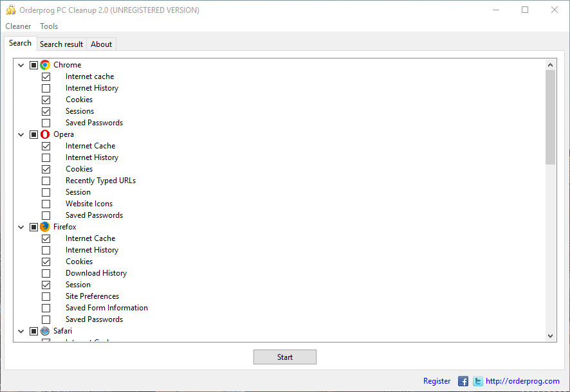
Task: Collapse the Chrome tree node
Action: tap(21, 66)
